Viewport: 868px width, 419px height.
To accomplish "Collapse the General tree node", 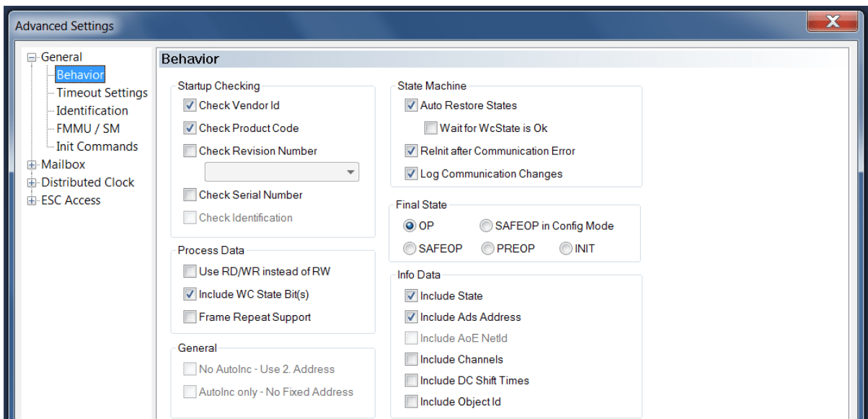I will 32,58.
